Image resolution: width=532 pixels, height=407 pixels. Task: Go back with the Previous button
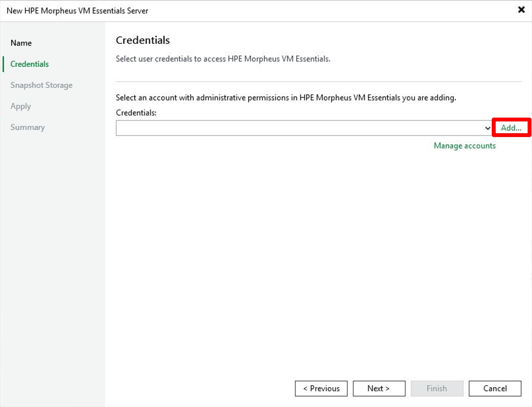[321, 388]
